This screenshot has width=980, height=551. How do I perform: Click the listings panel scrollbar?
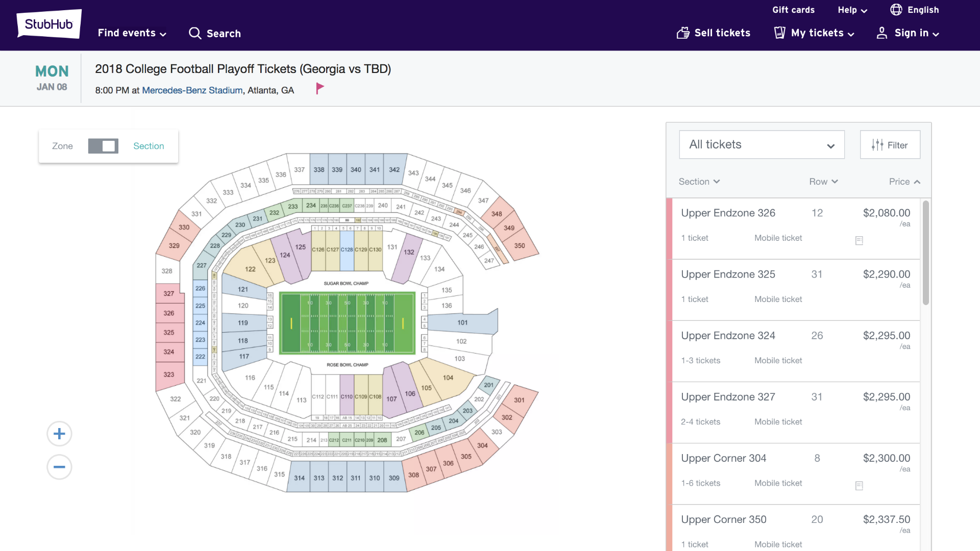925,253
